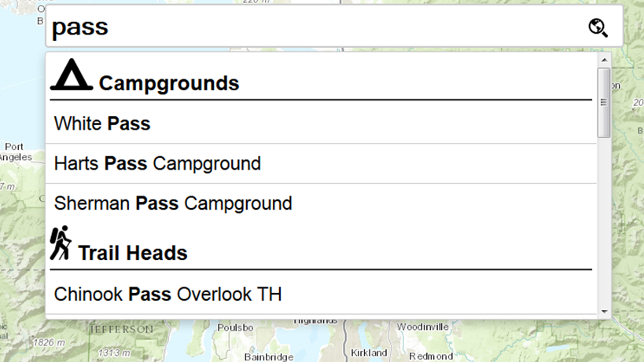Choose Harts Pass Campground from suggestions
The width and height of the screenshot is (644, 362).
[x=157, y=163]
